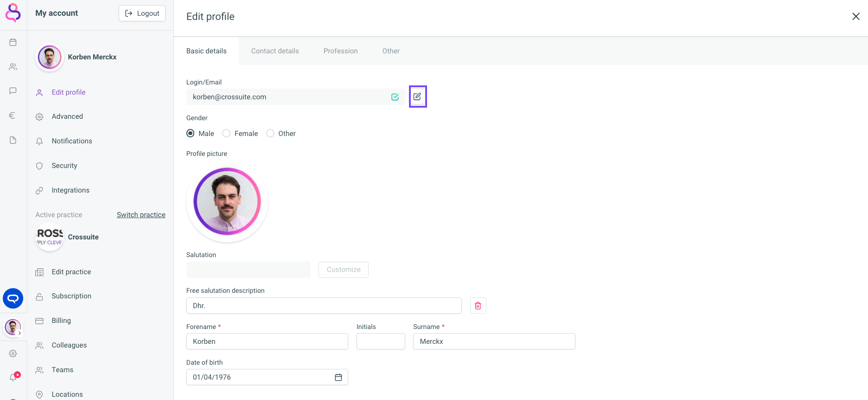Switch to the Contact details tab

click(275, 51)
